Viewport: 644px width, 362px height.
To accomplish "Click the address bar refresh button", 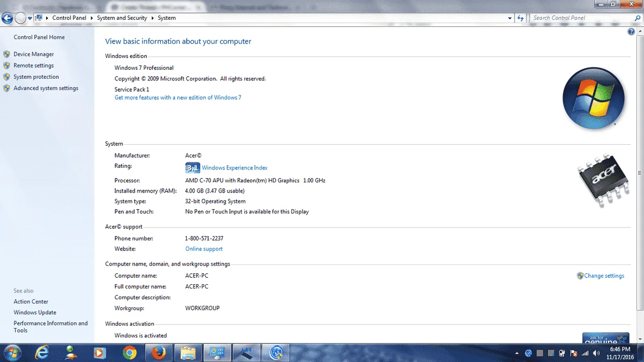I will tap(521, 18).
